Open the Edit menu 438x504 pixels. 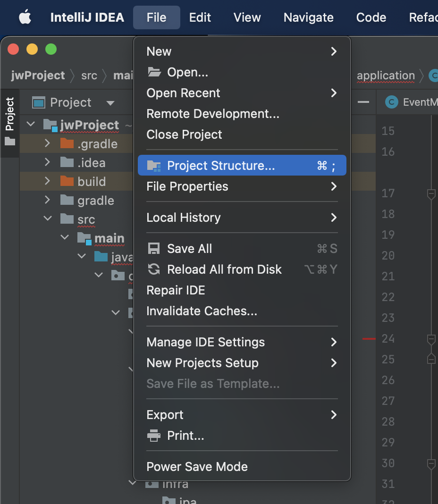tap(200, 17)
